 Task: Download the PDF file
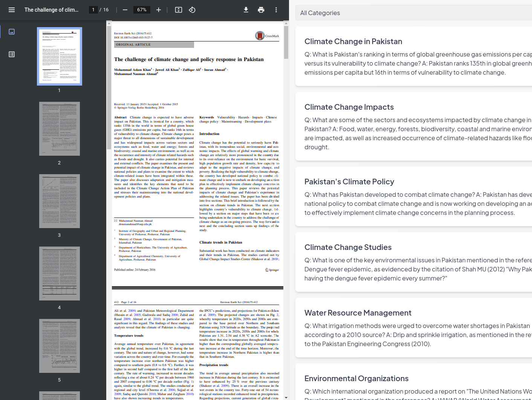246,10
